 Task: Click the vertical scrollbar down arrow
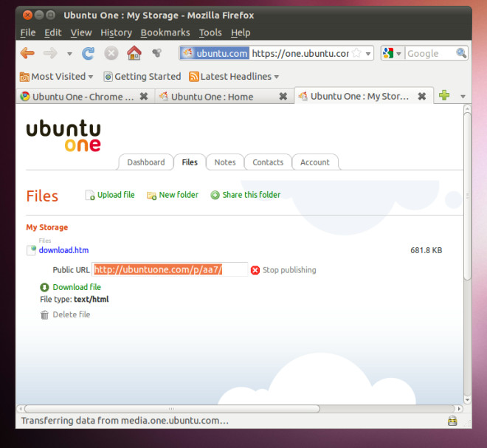pyautogui.click(x=467, y=400)
